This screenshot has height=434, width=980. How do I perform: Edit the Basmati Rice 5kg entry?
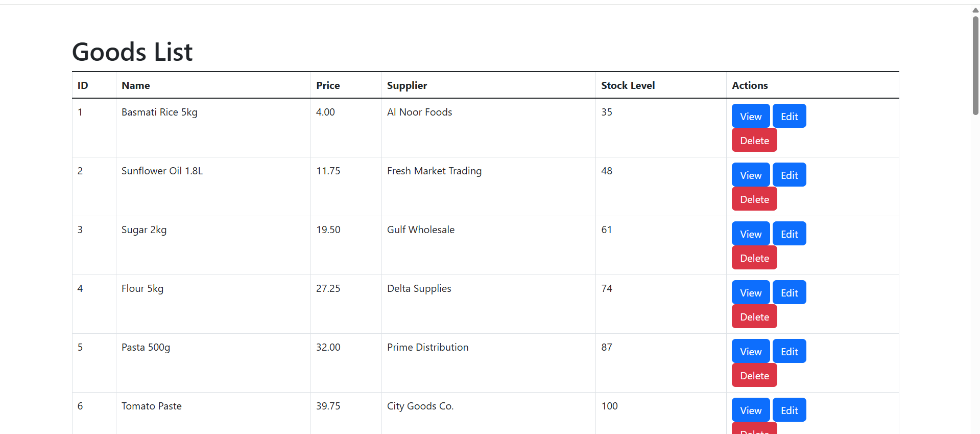click(x=789, y=116)
